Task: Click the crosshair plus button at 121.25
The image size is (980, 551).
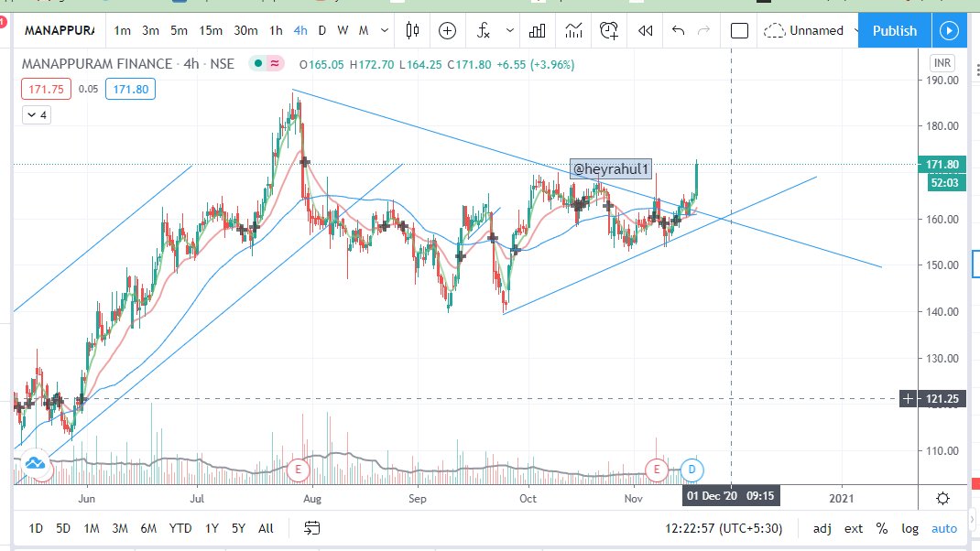Action: 908,398
